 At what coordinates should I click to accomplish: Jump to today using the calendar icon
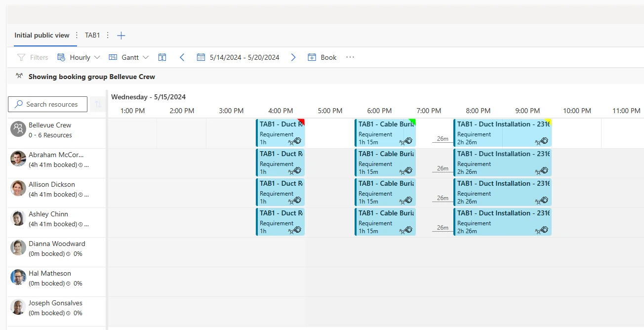pyautogui.click(x=162, y=57)
